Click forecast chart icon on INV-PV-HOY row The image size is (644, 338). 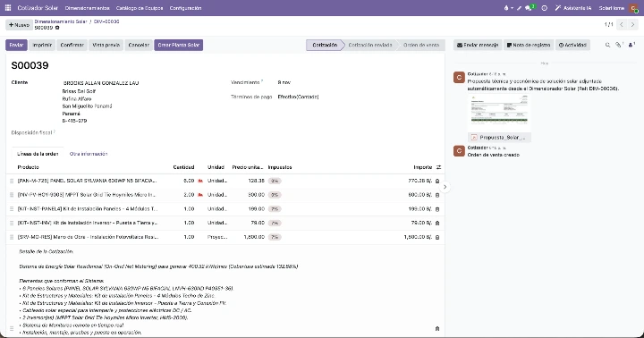click(x=200, y=195)
